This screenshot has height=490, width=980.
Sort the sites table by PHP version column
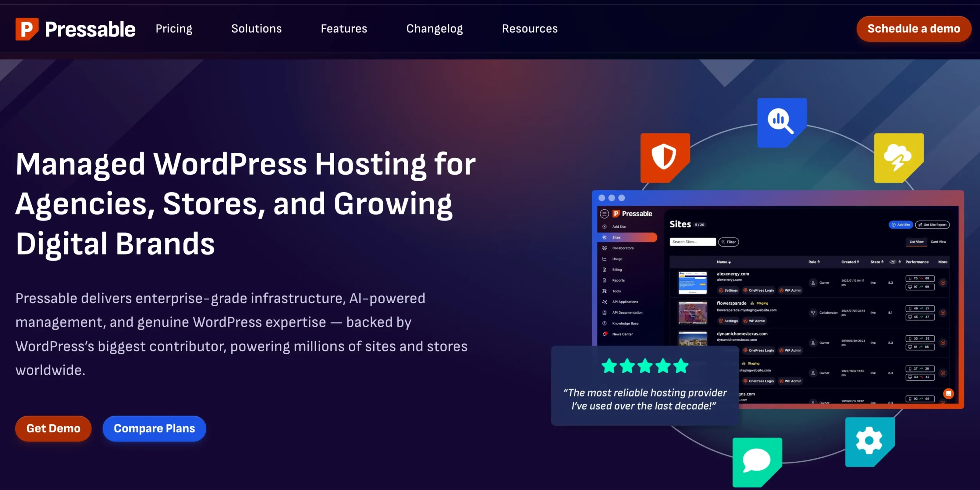point(895,262)
